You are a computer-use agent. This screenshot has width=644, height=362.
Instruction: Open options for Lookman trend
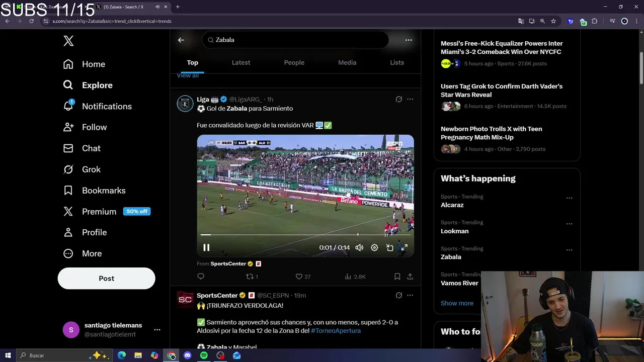[x=569, y=224]
